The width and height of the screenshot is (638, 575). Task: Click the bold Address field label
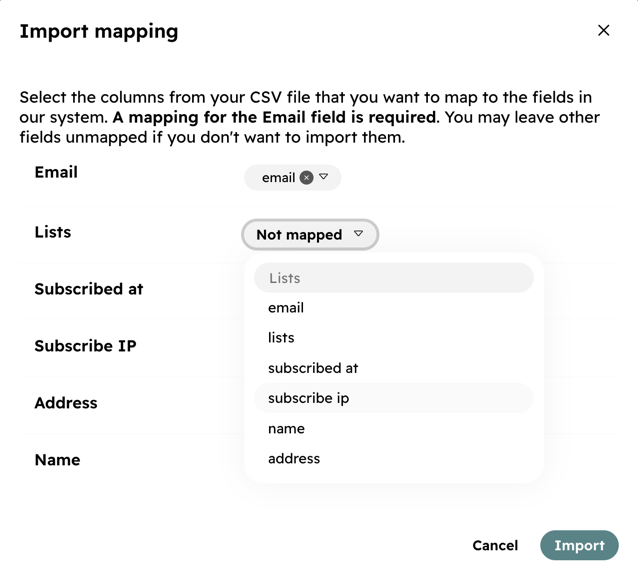66,403
